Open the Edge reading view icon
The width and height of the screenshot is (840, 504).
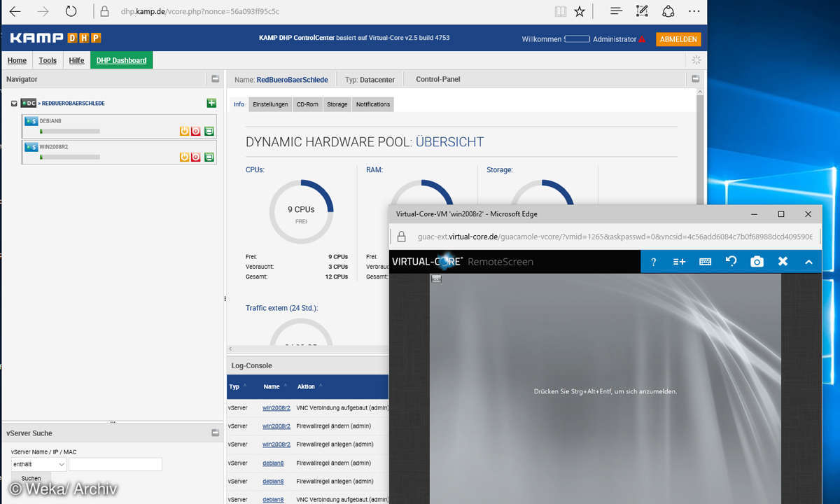coord(560,11)
